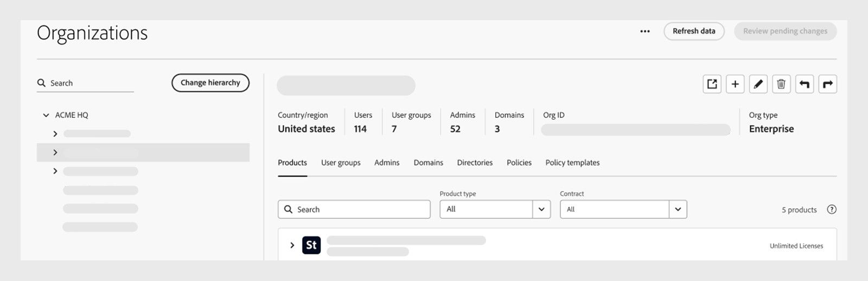Image resolution: width=868 pixels, height=281 pixels.
Task: Click the Change hierarchy button
Action: tap(210, 82)
